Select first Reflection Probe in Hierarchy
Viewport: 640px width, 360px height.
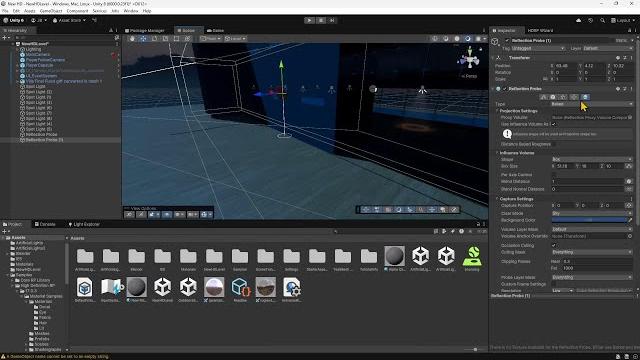(x=41, y=134)
